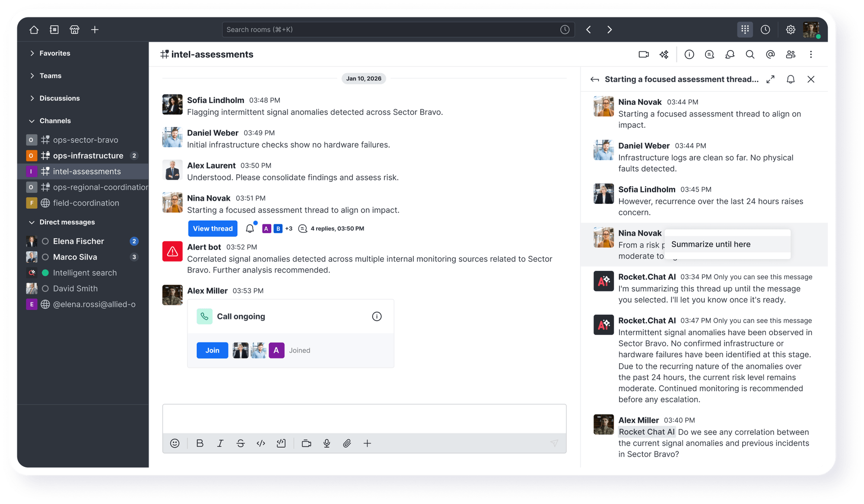This screenshot has width=864, height=504.
Task: Click the home icon in top bar
Action: coord(34,29)
